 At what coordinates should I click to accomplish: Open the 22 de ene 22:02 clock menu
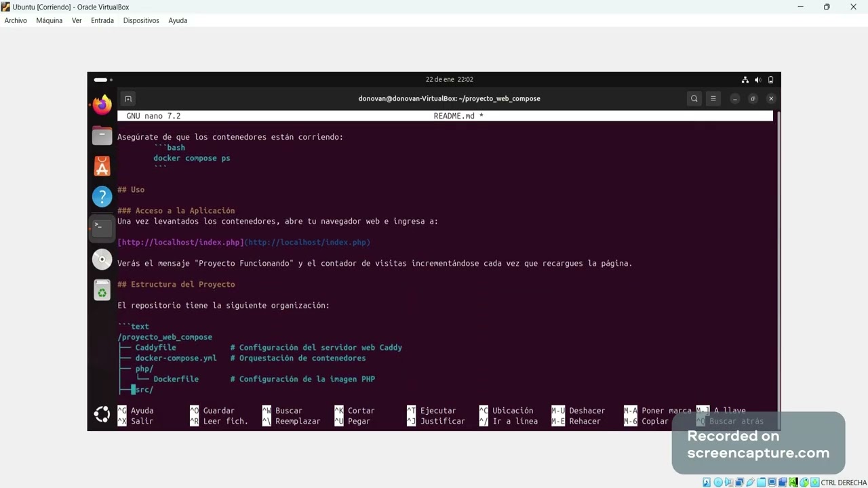(450, 80)
